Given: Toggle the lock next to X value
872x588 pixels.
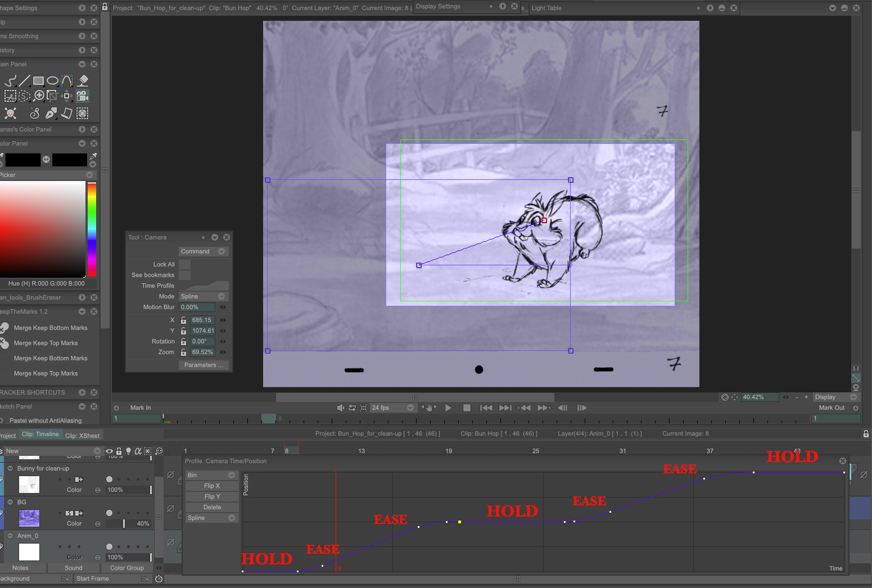Looking at the screenshot, I should (x=183, y=320).
